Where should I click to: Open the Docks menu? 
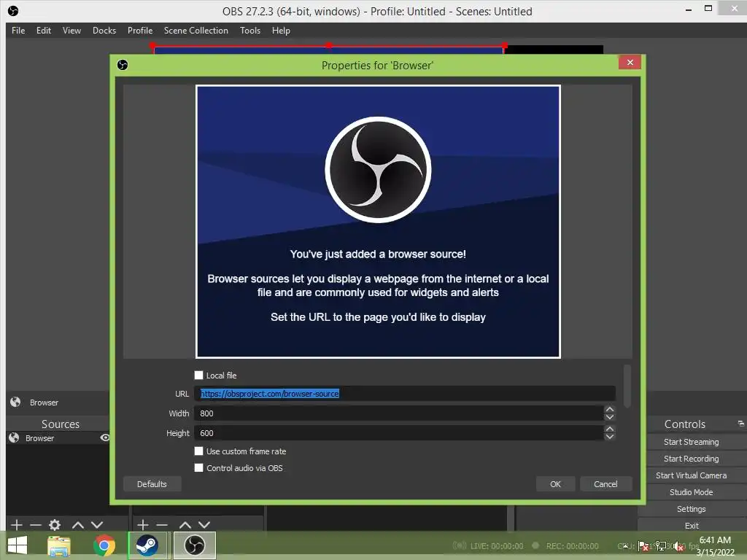(x=104, y=31)
